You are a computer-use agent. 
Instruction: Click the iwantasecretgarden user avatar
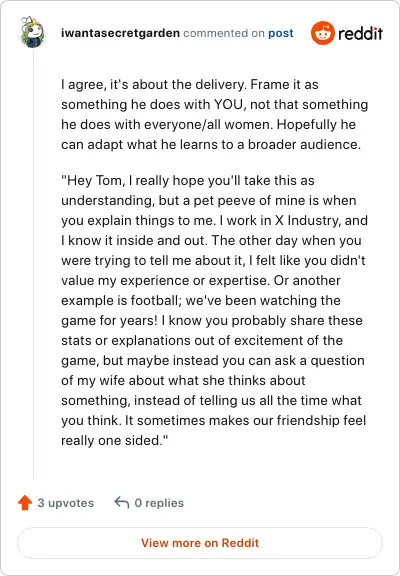(x=32, y=32)
